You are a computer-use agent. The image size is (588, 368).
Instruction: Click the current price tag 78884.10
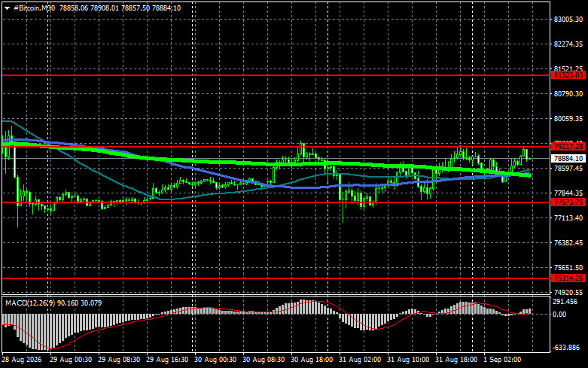(x=568, y=159)
